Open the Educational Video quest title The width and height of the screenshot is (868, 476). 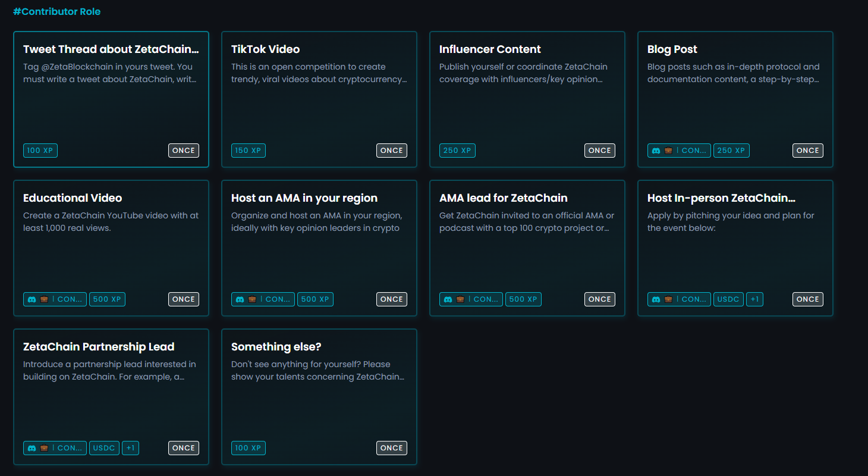coord(73,198)
